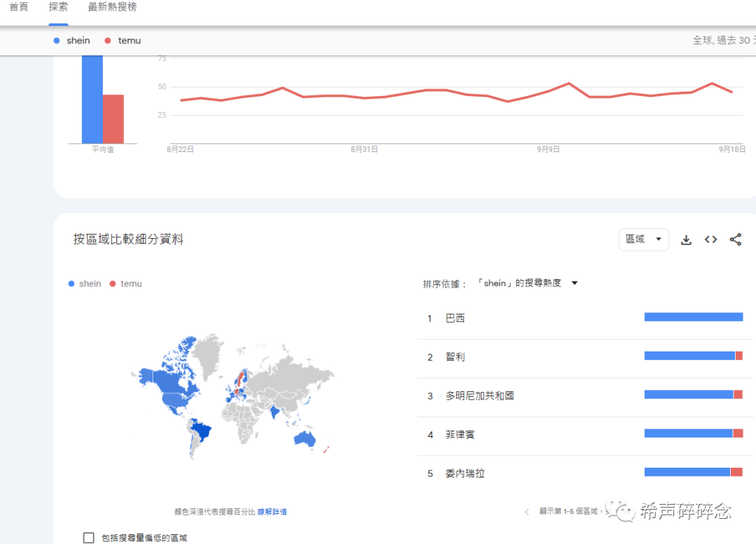Switch to the 最新熱搜榜 tab
Screen dimensions: 756x544
(x=112, y=7)
